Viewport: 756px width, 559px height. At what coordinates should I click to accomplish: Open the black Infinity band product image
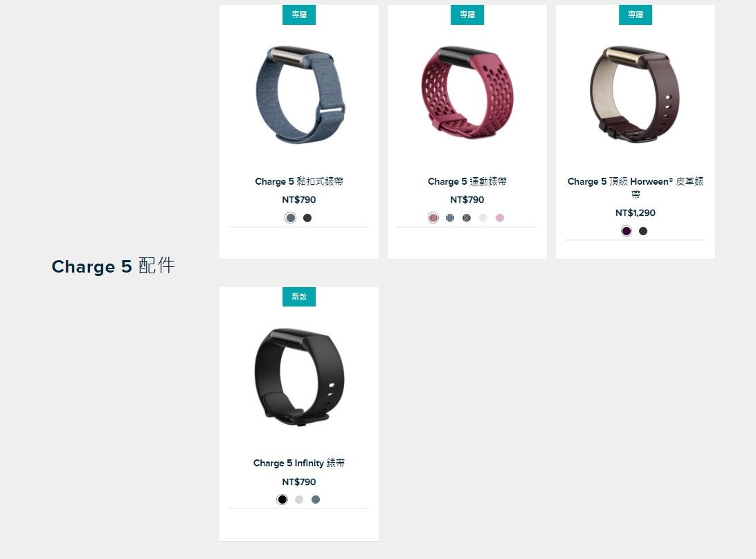[x=299, y=377]
